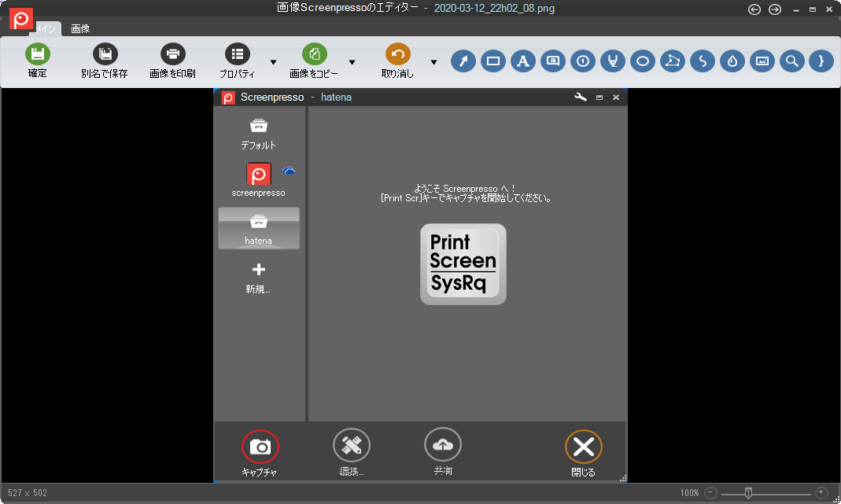Click the Print Screen SysRq key graphic
This screenshot has height=504, width=841.
(463, 264)
